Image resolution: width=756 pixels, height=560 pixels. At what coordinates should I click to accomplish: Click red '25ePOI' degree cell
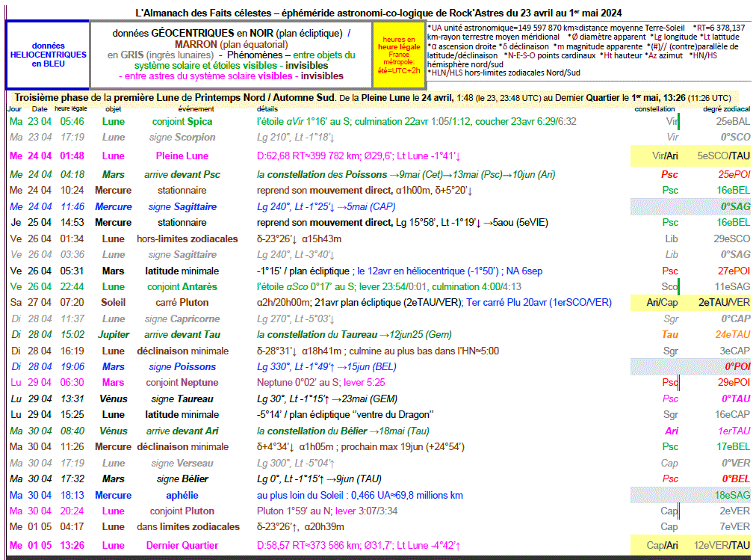coord(734,175)
